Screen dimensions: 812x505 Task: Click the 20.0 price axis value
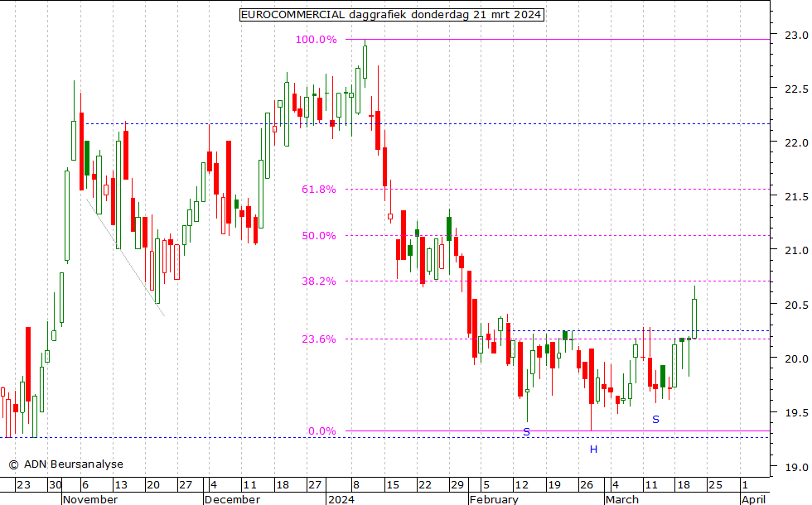coord(796,358)
